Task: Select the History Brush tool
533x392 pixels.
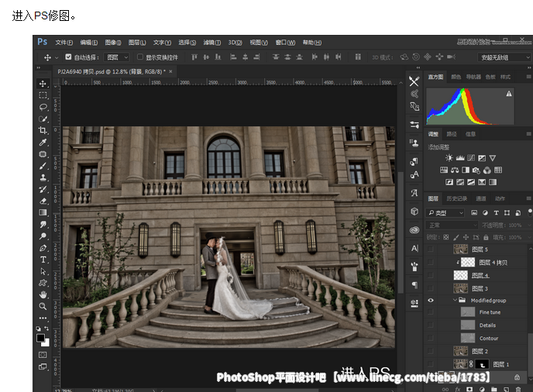Action: tap(43, 189)
